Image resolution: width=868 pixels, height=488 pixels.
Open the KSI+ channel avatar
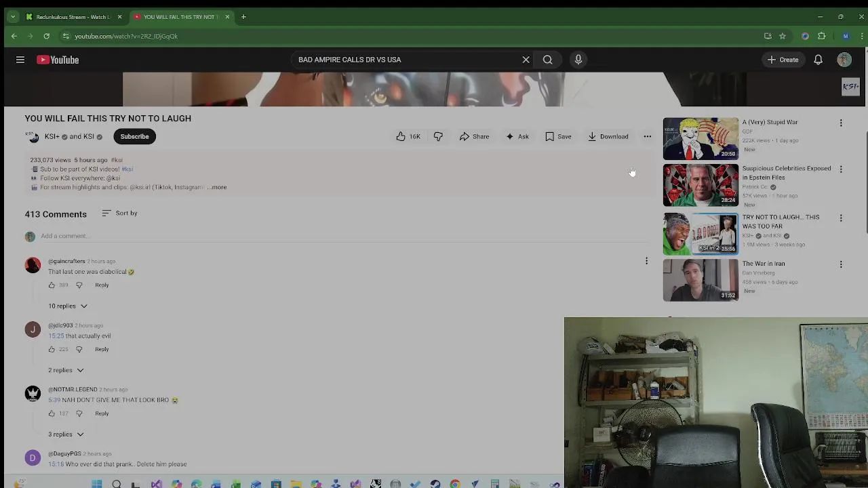coord(33,136)
